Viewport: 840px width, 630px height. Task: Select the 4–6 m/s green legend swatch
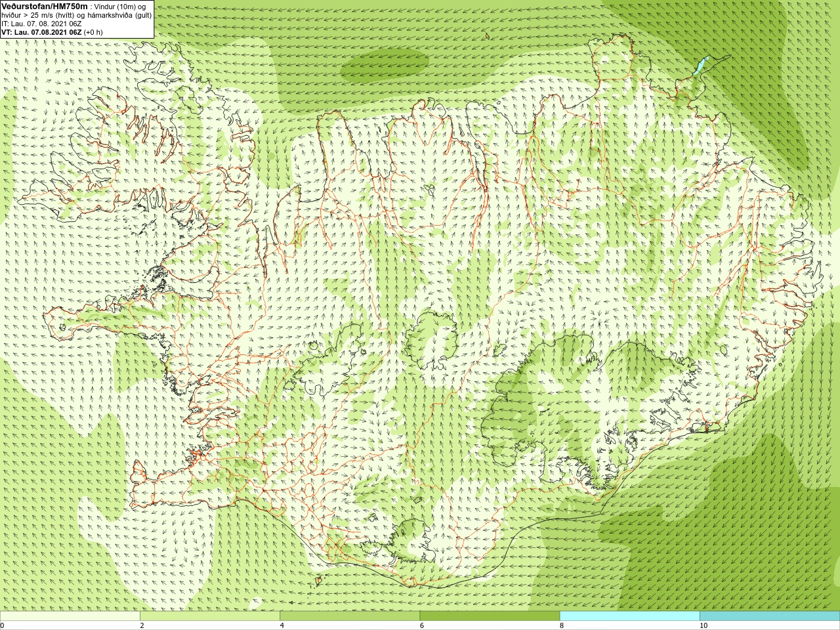tap(350, 616)
